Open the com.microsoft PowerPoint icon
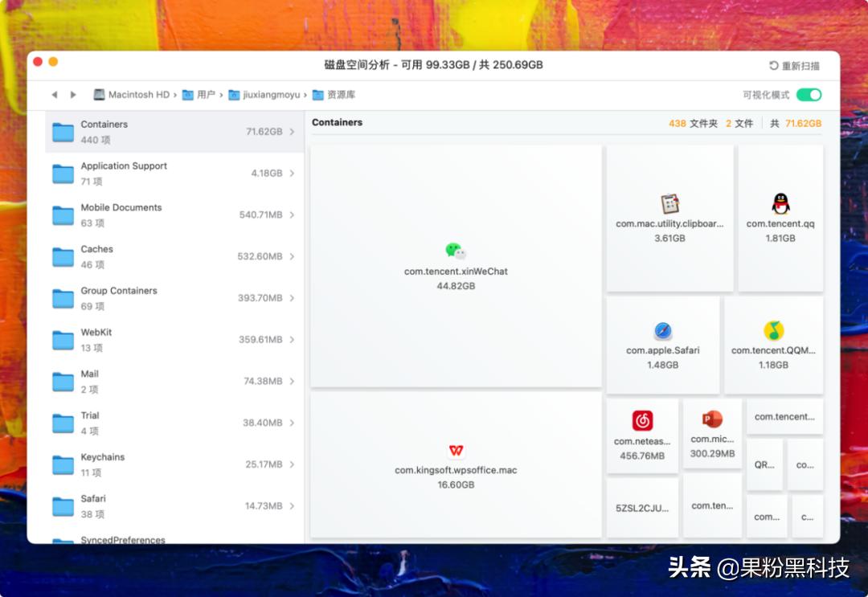868x597 pixels. 711,419
